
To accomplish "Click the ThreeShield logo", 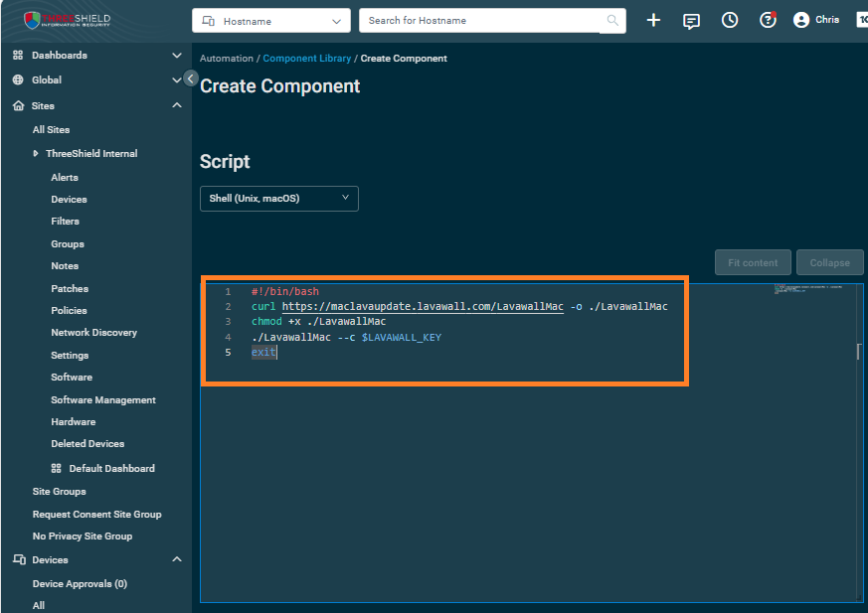I will click(67, 20).
